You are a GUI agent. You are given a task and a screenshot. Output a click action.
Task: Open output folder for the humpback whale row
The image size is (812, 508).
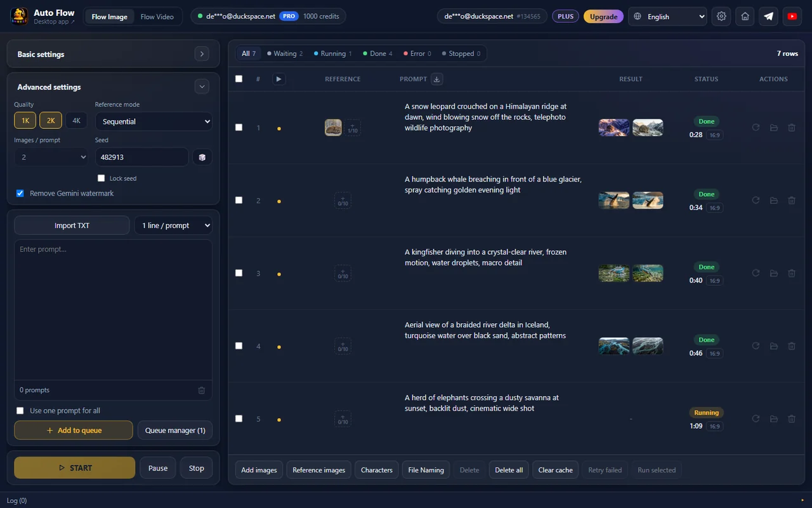coord(774,201)
